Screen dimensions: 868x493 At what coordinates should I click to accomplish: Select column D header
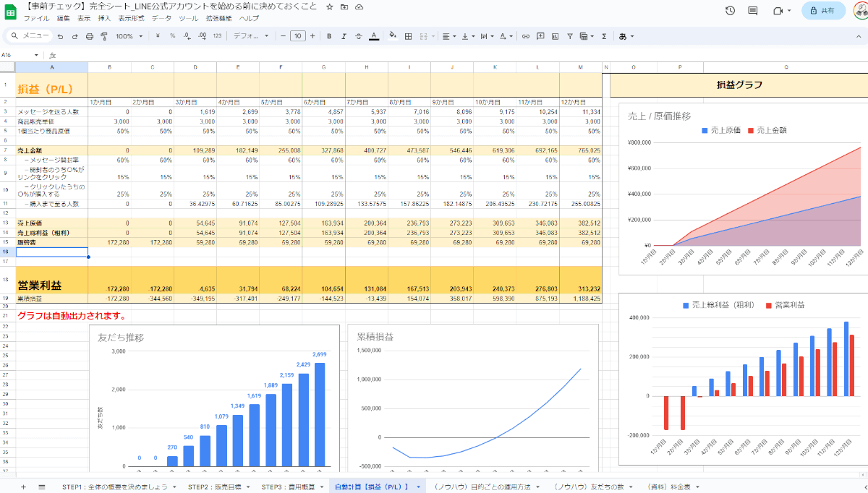click(x=195, y=67)
